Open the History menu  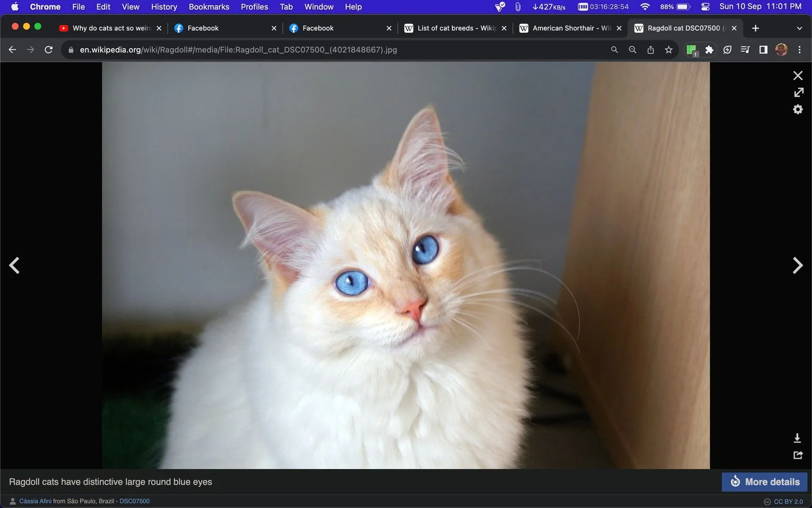[x=164, y=7]
